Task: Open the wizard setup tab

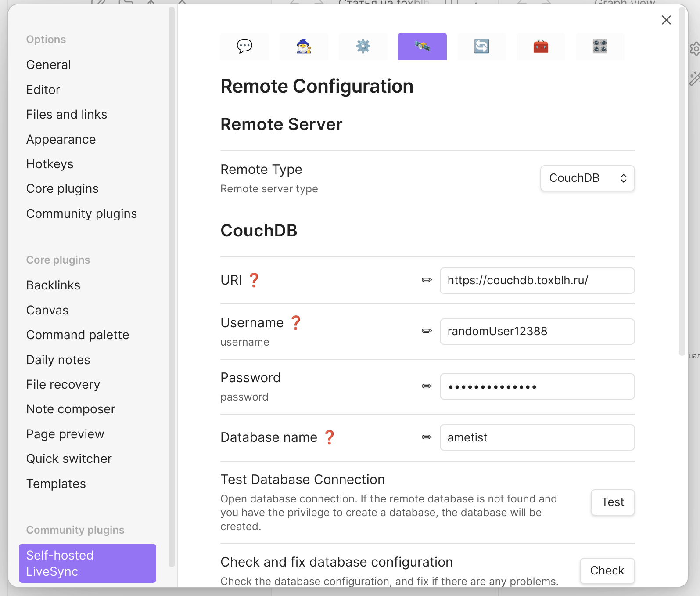Action: (x=304, y=46)
